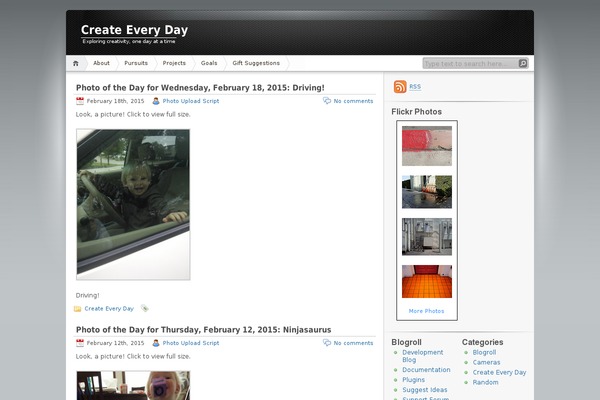Image resolution: width=600 pixels, height=400 pixels.
Task: Click Photo Upload Script on Ninjasaurus post
Action: click(x=191, y=343)
